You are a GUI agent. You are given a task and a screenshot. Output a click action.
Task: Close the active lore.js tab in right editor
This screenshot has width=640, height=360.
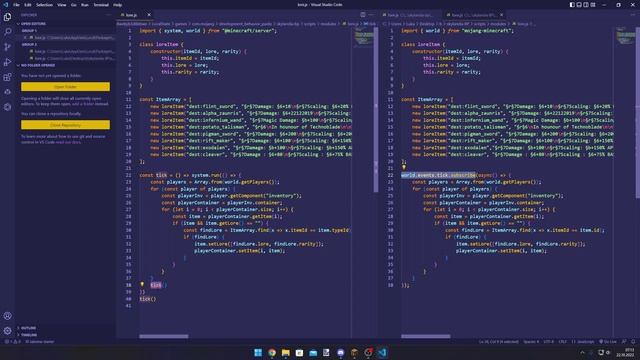502,15
